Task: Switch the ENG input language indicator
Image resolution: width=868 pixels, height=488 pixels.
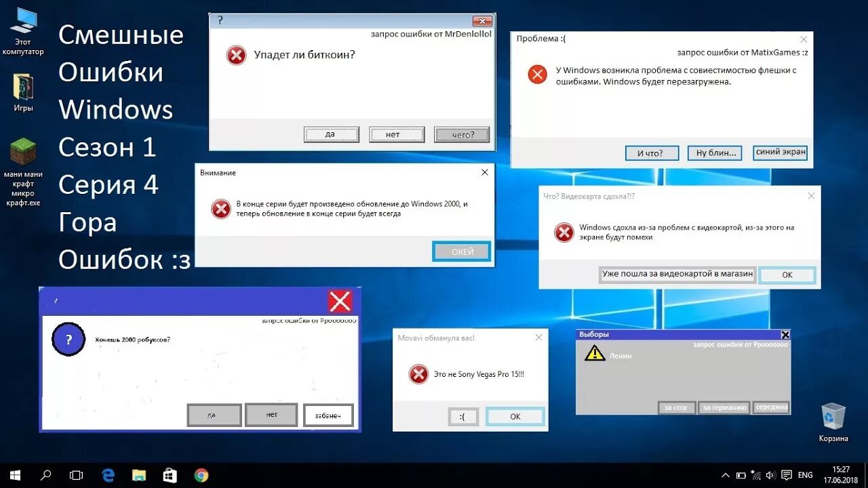Action: tap(806, 475)
